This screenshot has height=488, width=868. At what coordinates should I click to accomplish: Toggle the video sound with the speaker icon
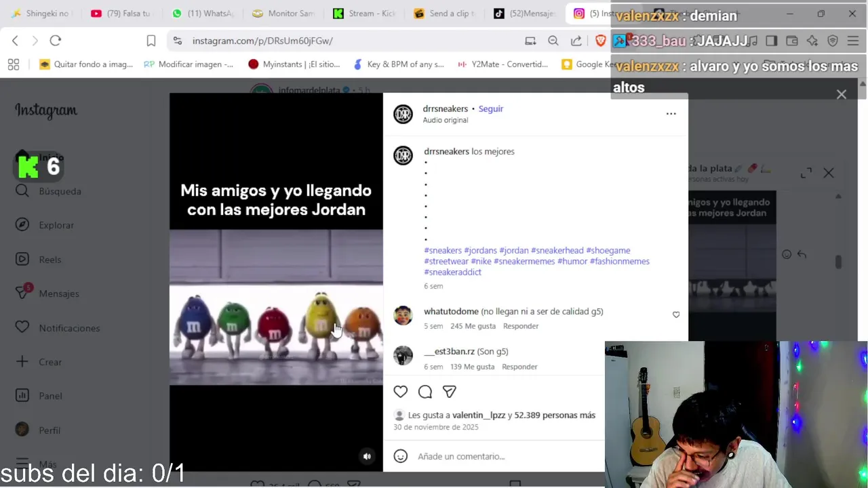(367, 456)
